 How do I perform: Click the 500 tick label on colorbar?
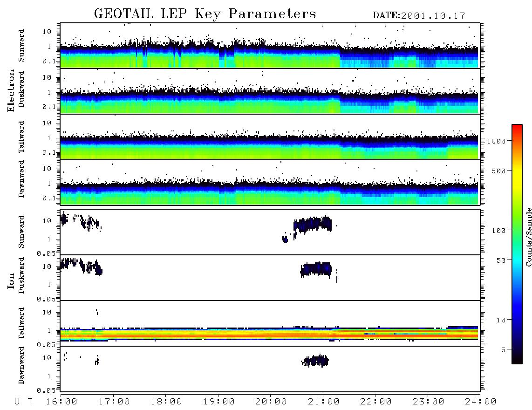point(498,171)
